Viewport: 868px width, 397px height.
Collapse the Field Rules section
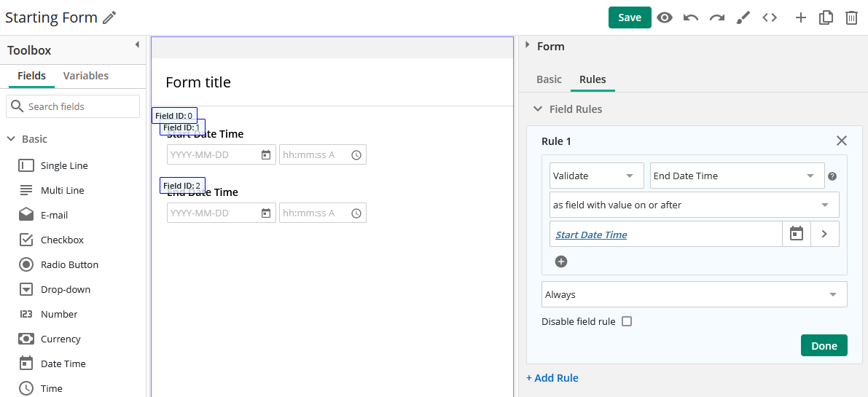[538, 109]
